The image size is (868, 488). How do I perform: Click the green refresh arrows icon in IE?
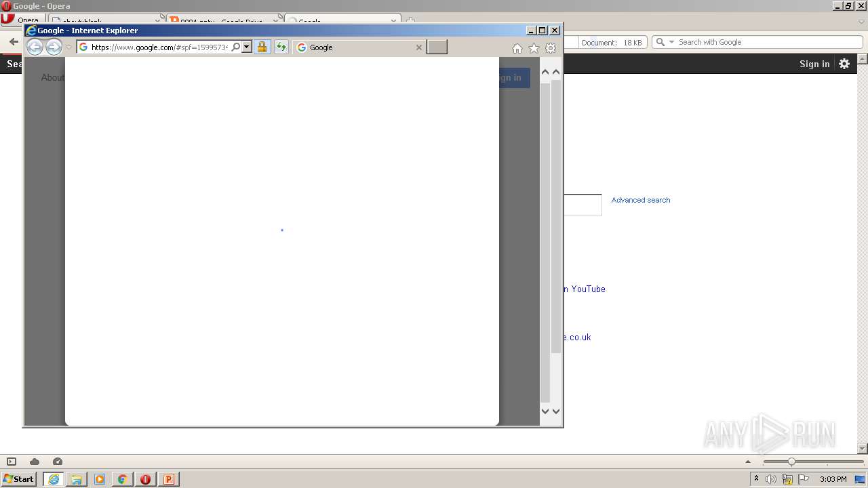(281, 47)
